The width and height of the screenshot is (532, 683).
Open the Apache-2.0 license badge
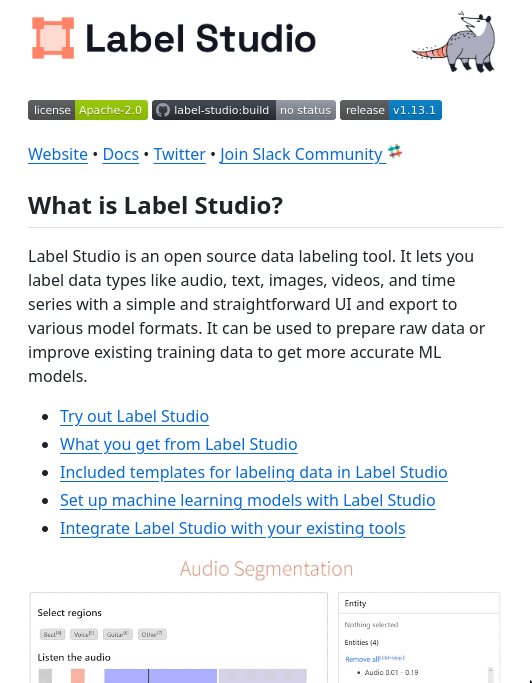[88, 110]
